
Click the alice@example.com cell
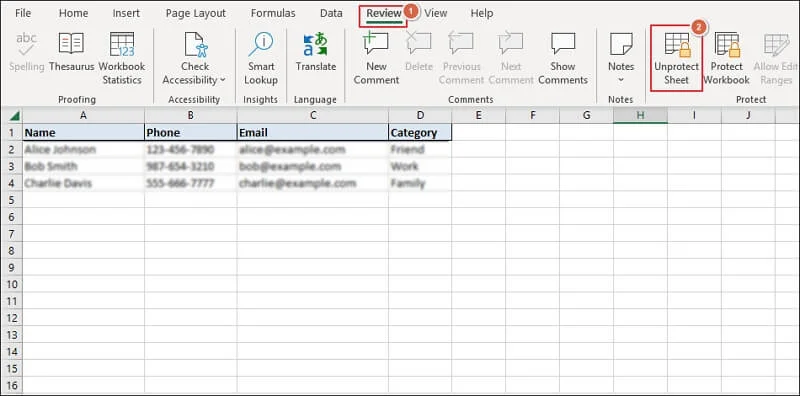(313, 150)
